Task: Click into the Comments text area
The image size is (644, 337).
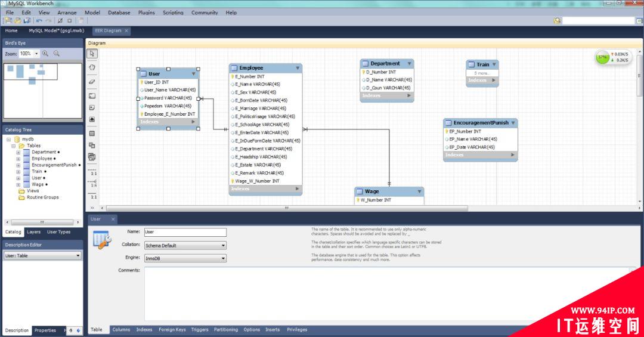Action: [390, 294]
